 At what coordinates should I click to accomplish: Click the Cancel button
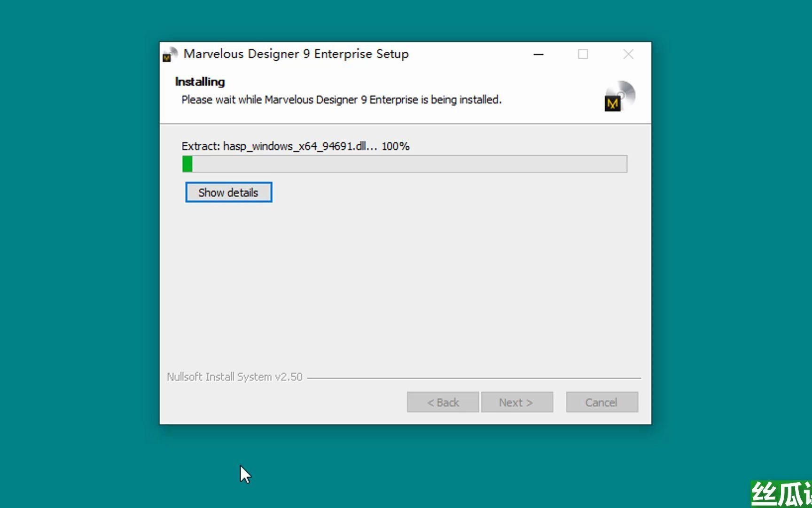pos(602,402)
